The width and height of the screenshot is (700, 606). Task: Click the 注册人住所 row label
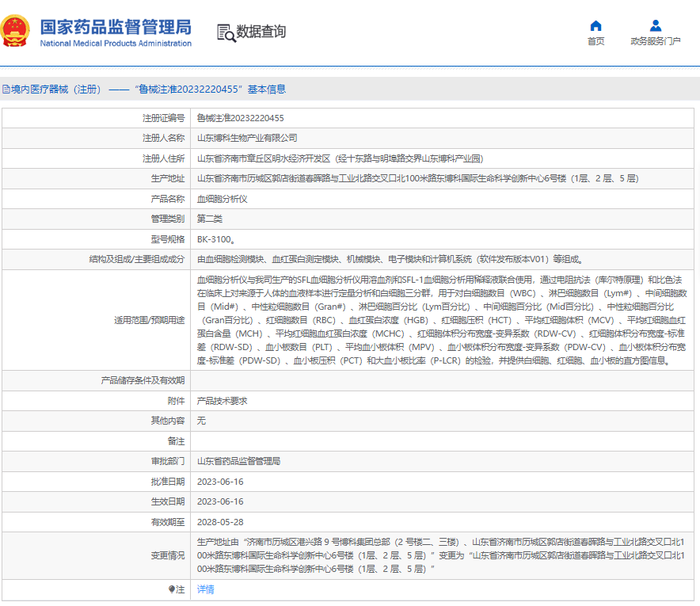[x=163, y=158]
